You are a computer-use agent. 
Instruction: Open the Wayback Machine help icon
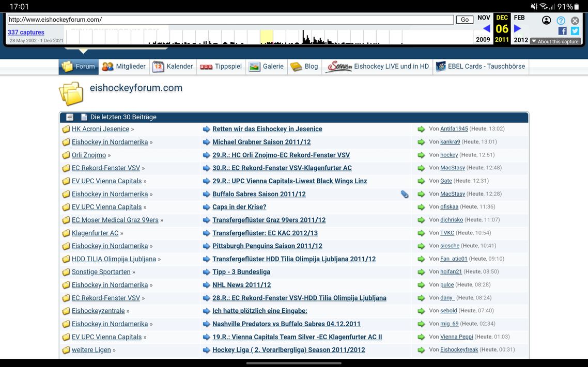point(561,21)
